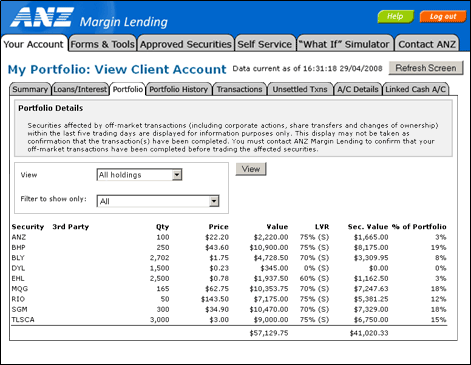Click the View button
Screen dimensions: 471x365
251,169
